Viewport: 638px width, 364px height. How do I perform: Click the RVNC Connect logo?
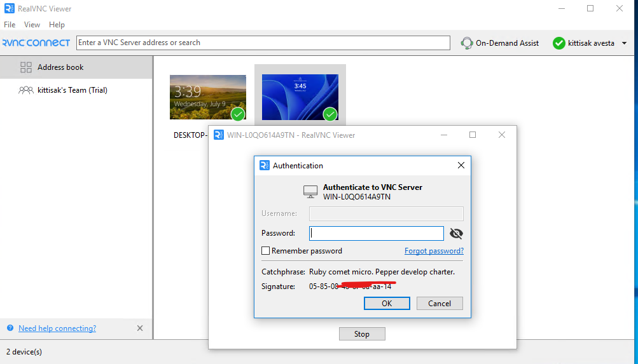coord(36,43)
